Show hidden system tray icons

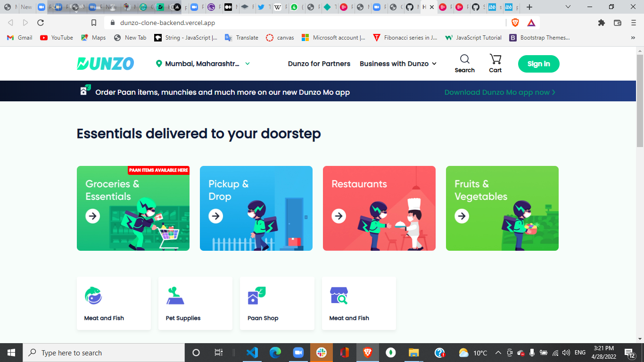point(498,353)
